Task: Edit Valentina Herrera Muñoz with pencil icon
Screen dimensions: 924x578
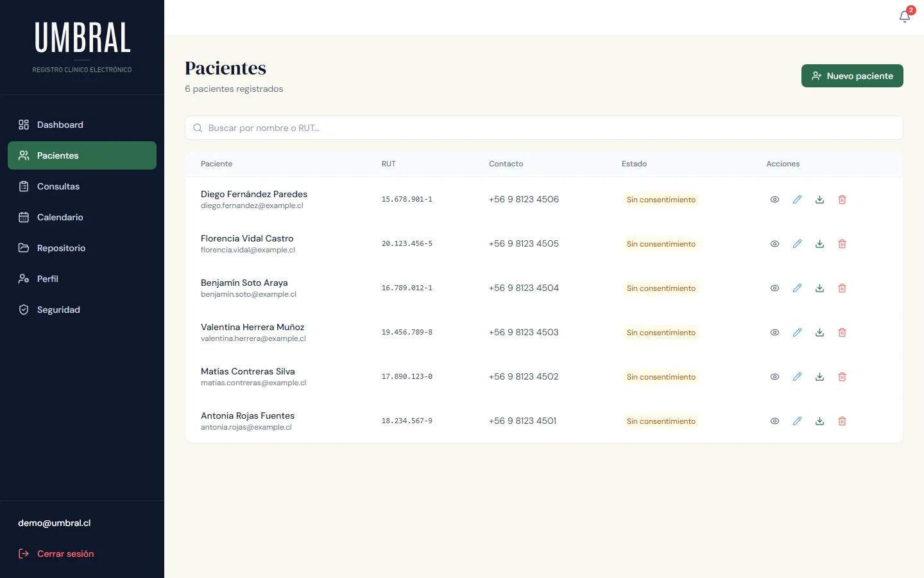Action: pos(797,333)
